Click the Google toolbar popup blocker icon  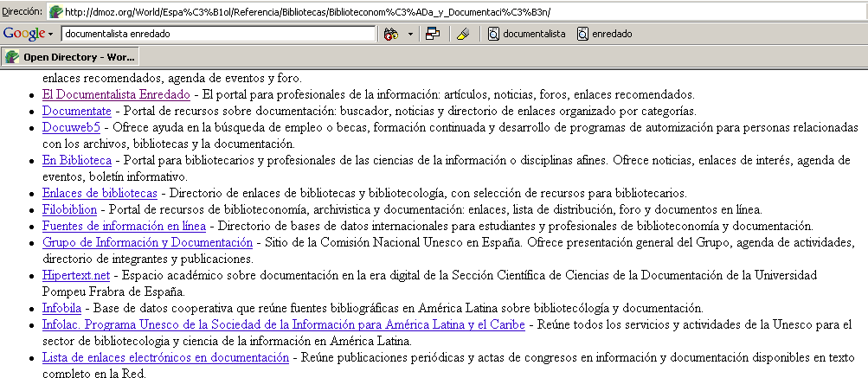coord(433,34)
